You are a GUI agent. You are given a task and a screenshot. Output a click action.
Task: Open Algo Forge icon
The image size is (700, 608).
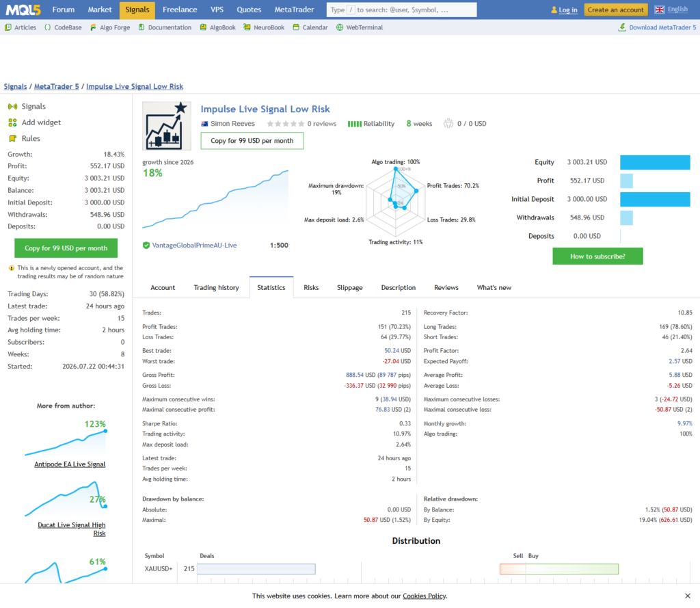pos(93,27)
